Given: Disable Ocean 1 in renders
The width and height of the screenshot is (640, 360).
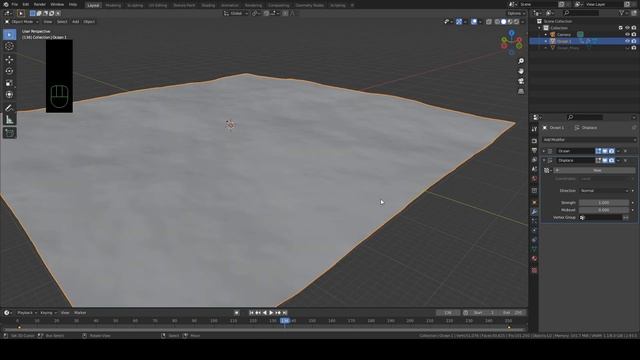Looking at the screenshot, I should coord(634,41).
